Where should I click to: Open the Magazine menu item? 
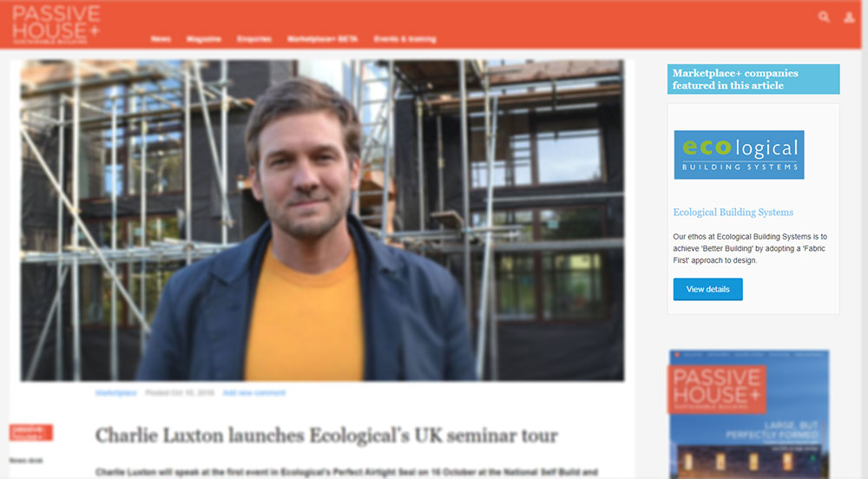[204, 39]
